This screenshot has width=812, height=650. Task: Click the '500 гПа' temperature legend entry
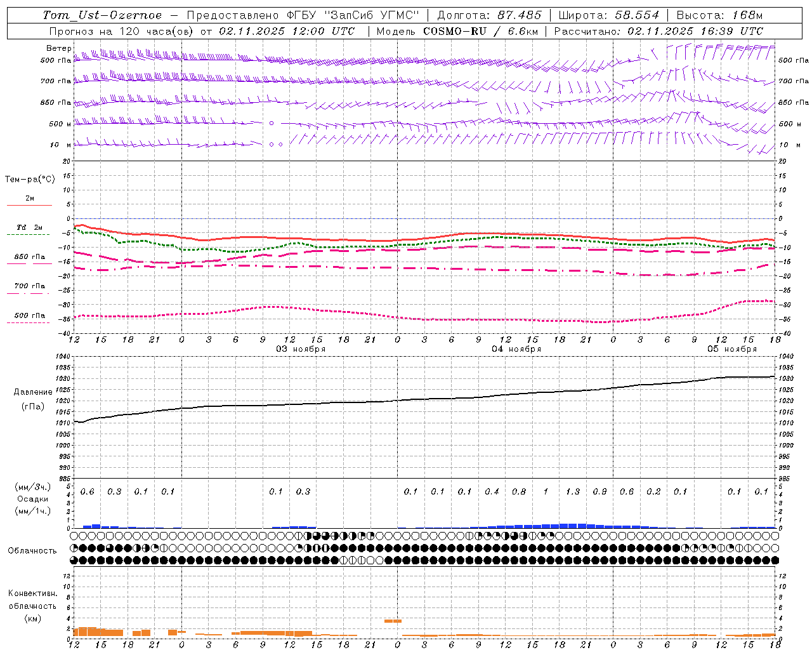tap(30, 315)
